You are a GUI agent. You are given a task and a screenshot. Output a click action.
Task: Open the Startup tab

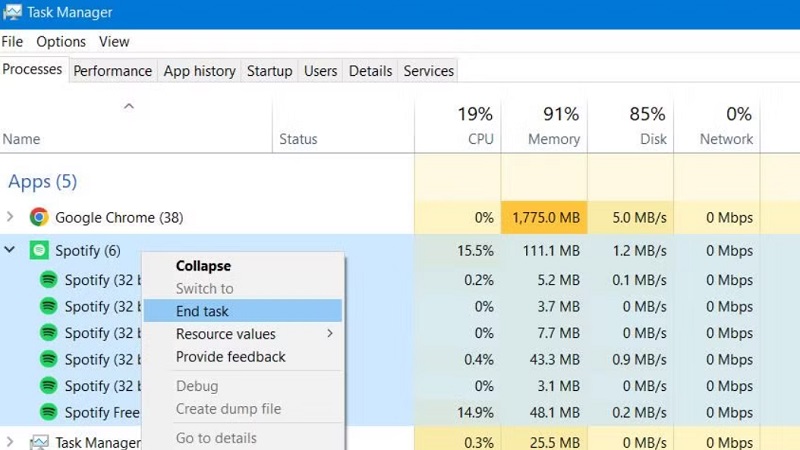pos(269,71)
